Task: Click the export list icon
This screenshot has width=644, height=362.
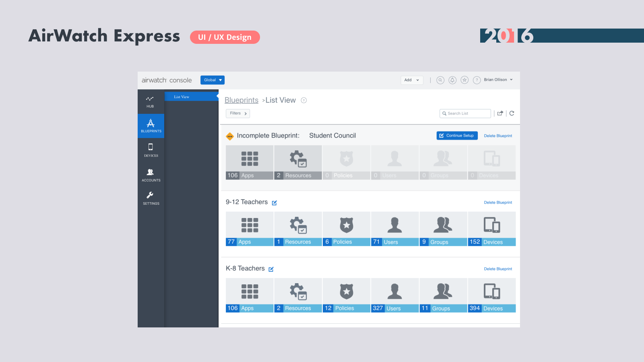Action: click(x=500, y=113)
